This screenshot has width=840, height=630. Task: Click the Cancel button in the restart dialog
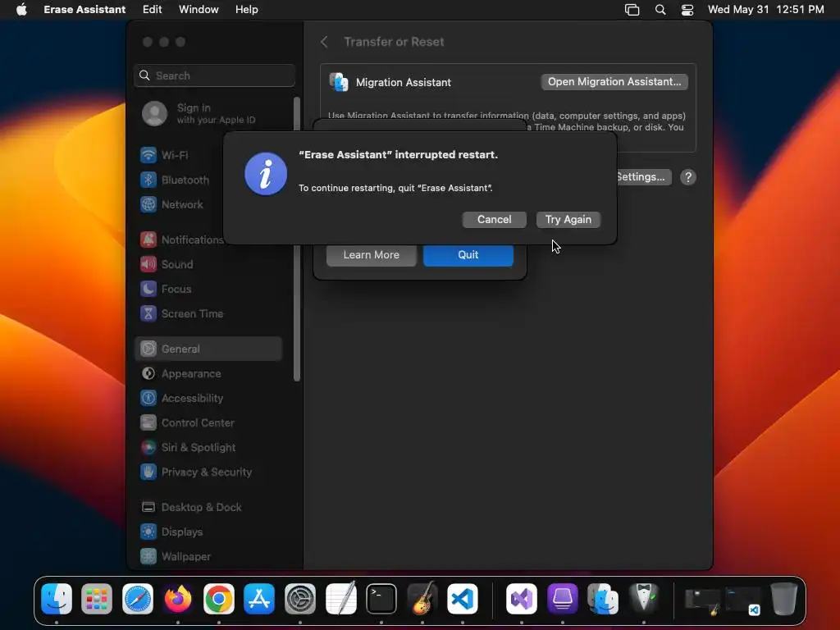494,220
